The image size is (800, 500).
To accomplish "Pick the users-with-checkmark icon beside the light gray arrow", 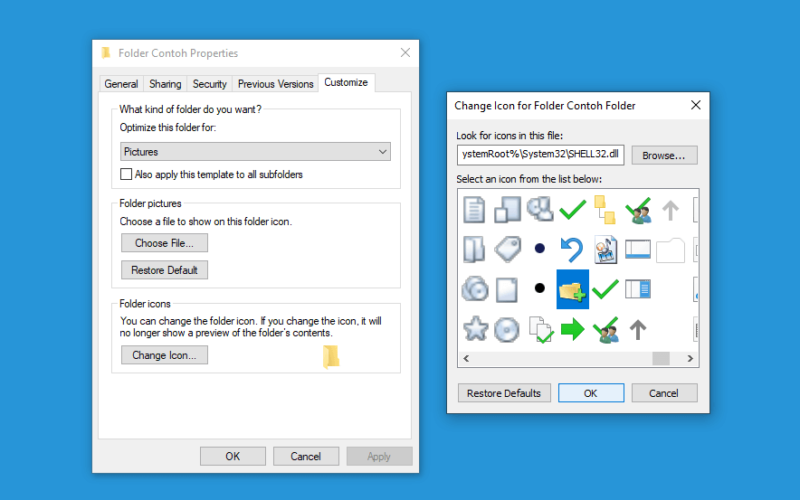I will (638, 210).
